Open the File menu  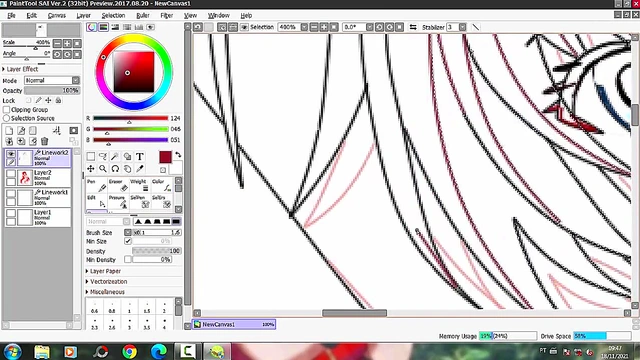(11, 16)
